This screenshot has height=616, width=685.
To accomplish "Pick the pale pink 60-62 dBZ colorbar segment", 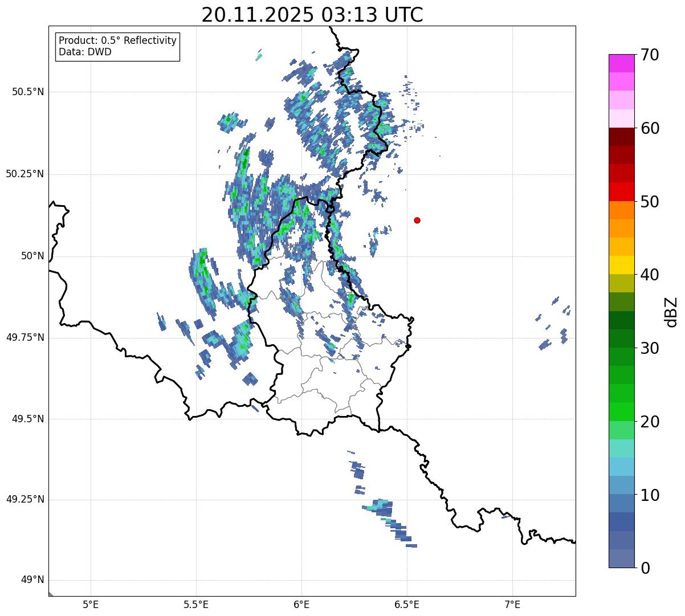I will [x=622, y=119].
